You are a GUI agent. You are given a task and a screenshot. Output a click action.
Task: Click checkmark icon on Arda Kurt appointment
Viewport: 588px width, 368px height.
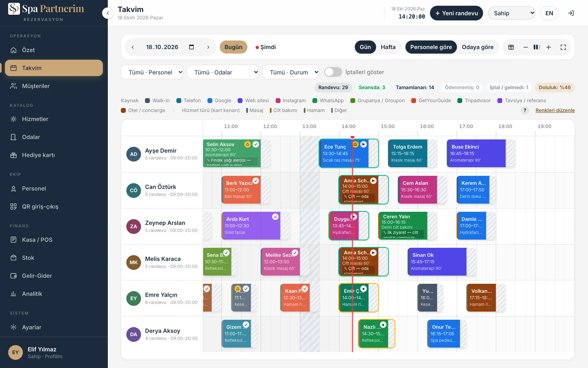(x=275, y=217)
